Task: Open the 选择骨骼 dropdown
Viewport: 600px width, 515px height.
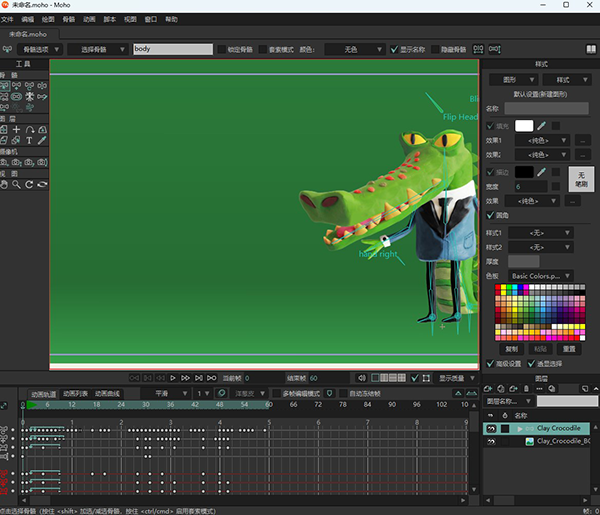Action: 97,49
